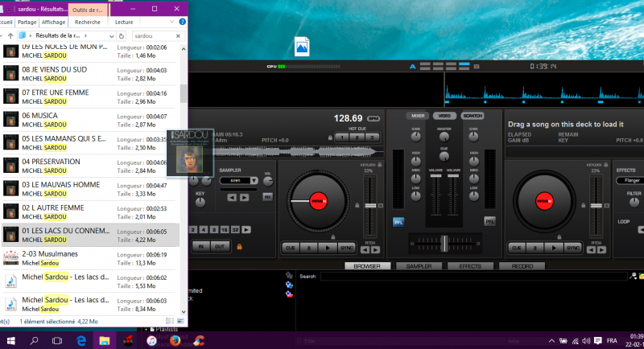The height and width of the screenshot is (349, 644).
Task: Click the FILTER knob on right deck
Action: 634,202
